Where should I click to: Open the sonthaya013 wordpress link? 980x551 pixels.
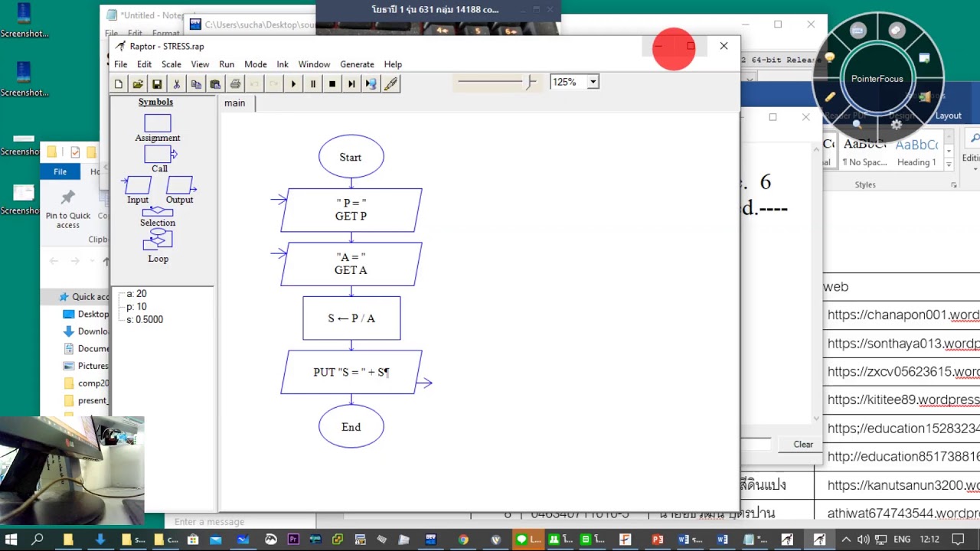pos(903,344)
